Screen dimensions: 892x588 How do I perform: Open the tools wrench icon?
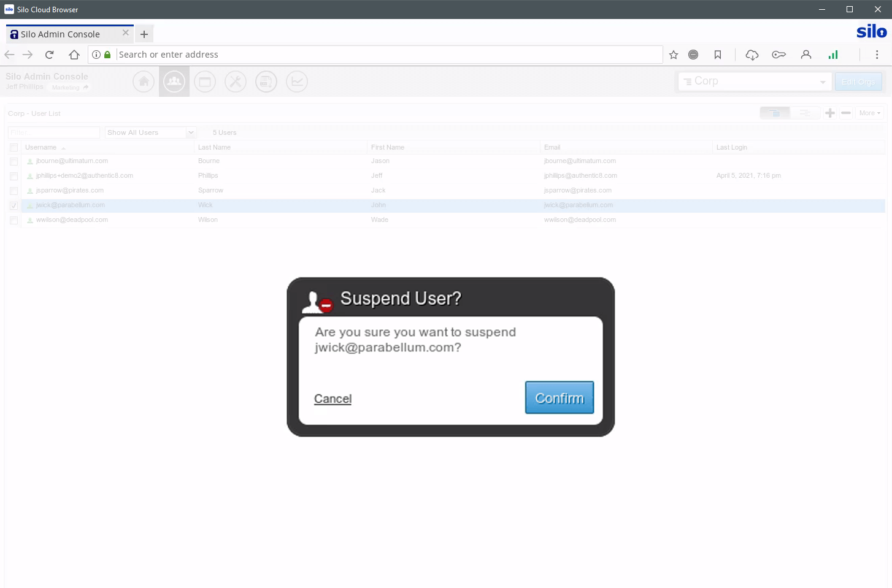click(x=236, y=82)
